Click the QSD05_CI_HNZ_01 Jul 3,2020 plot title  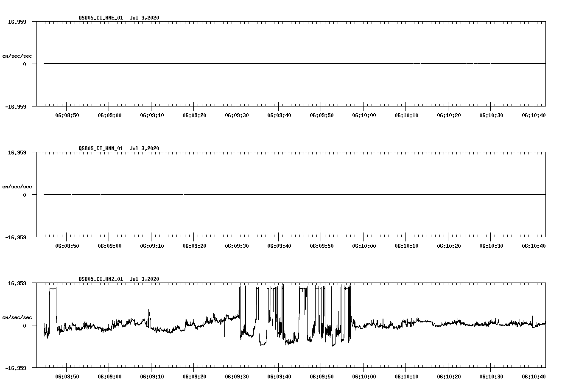[119, 279]
